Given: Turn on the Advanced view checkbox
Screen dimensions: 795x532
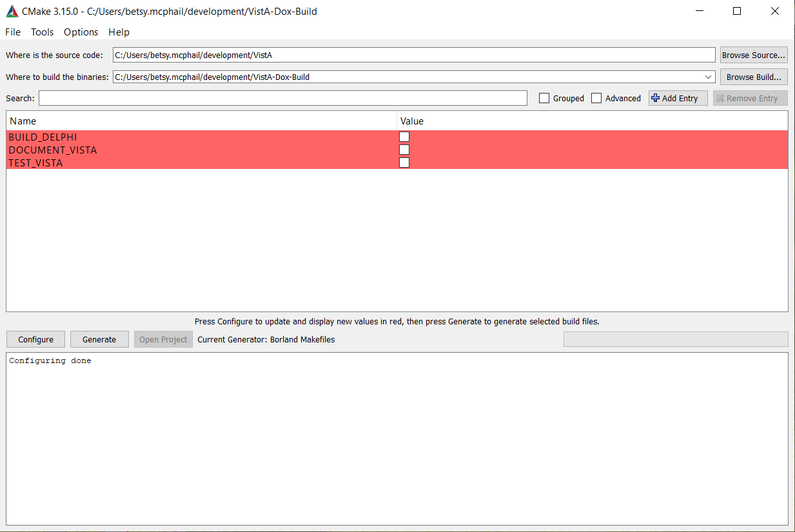Looking at the screenshot, I should [596, 98].
